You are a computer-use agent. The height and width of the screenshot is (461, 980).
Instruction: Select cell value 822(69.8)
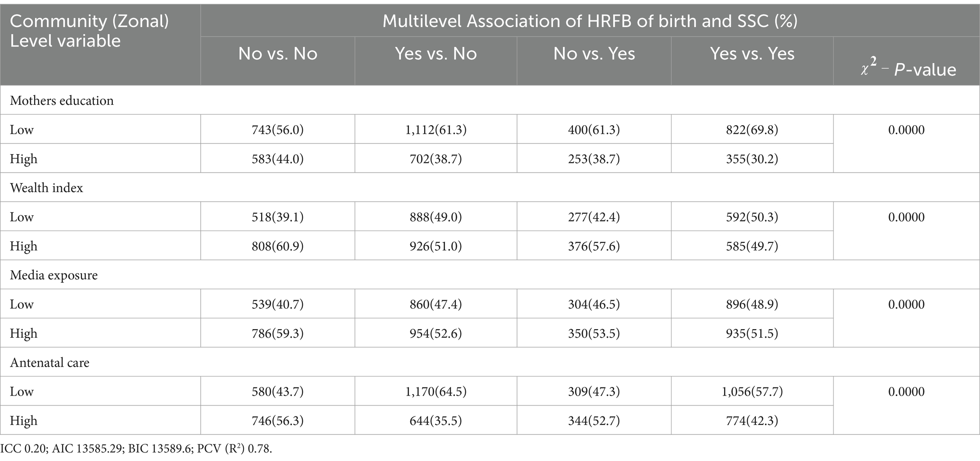pyautogui.click(x=753, y=130)
